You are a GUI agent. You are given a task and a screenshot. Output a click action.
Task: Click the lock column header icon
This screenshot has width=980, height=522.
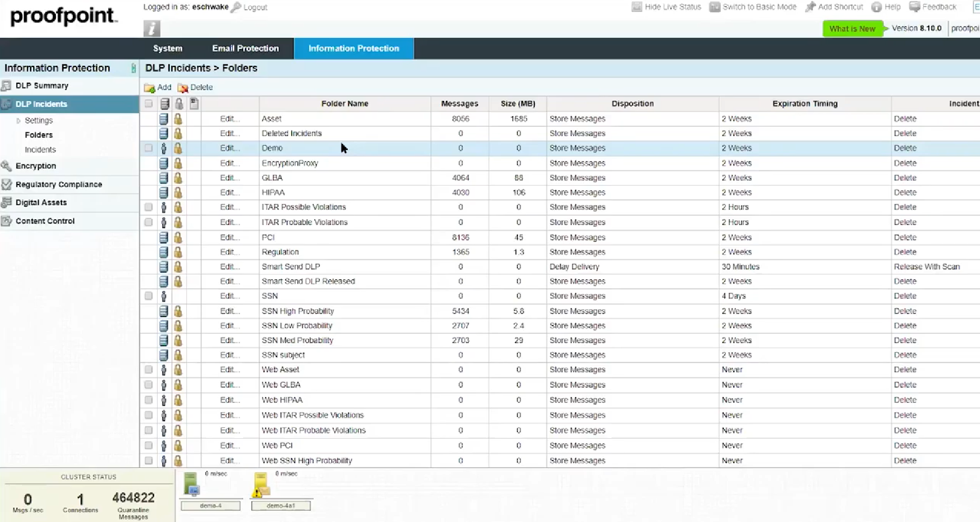pos(179,104)
